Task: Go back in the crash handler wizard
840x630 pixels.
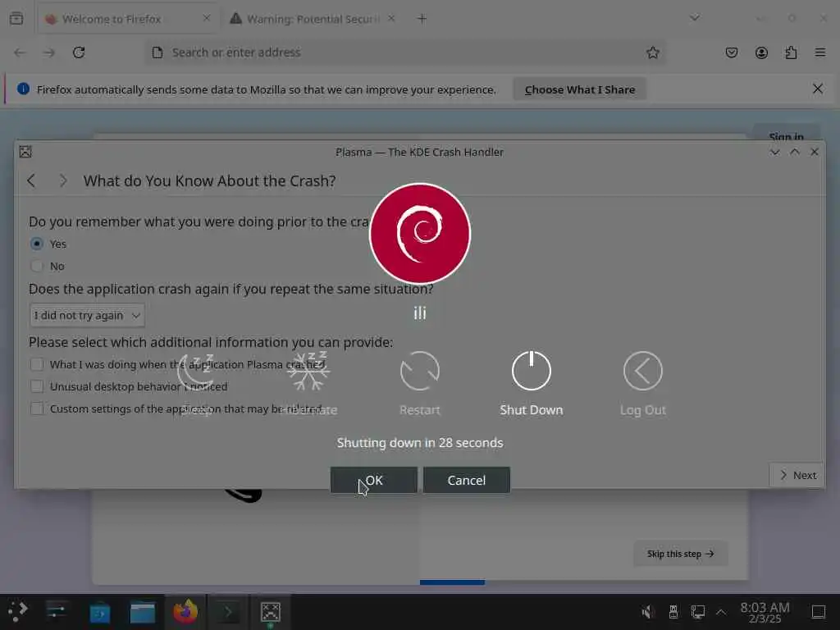Action: tap(31, 180)
